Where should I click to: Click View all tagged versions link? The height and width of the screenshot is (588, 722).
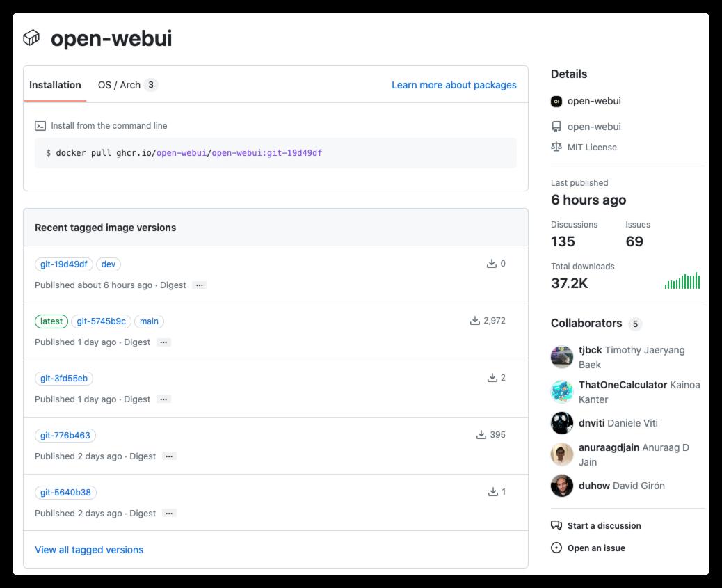click(x=89, y=550)
